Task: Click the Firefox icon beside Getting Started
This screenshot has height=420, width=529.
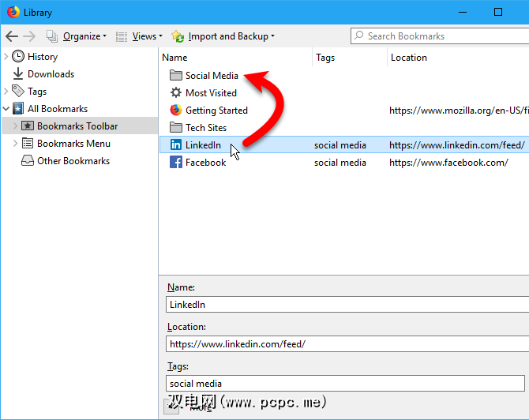Action: pyautogui.click(x=176, y=110)
